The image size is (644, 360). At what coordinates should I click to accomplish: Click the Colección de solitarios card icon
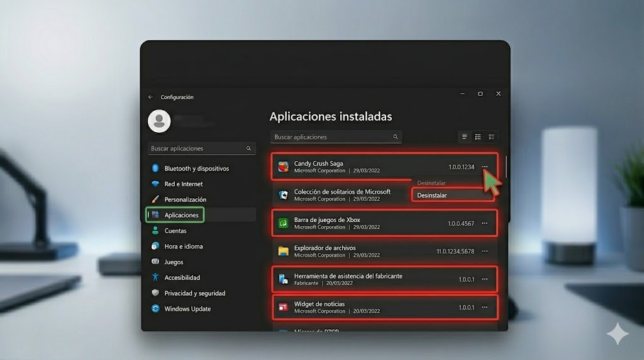tap(284, 195)
